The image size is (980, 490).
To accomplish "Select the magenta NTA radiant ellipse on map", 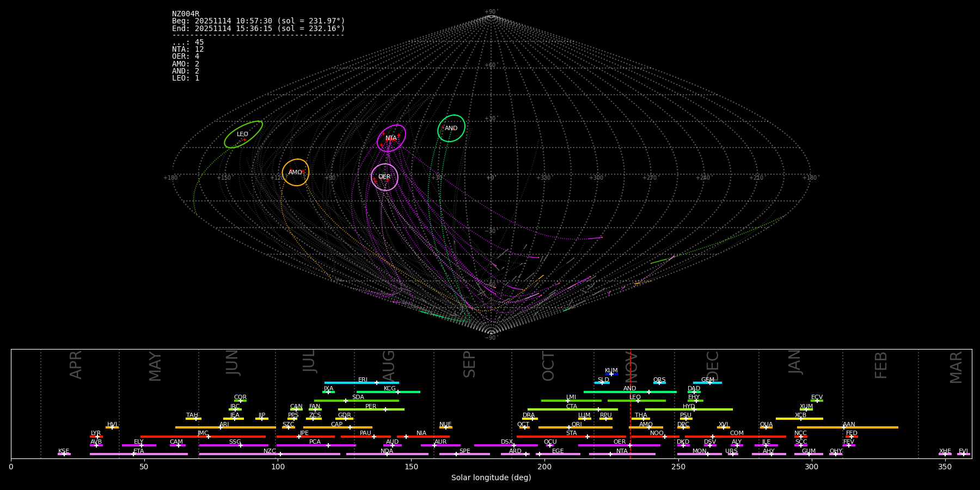I will tap(391, 138).
